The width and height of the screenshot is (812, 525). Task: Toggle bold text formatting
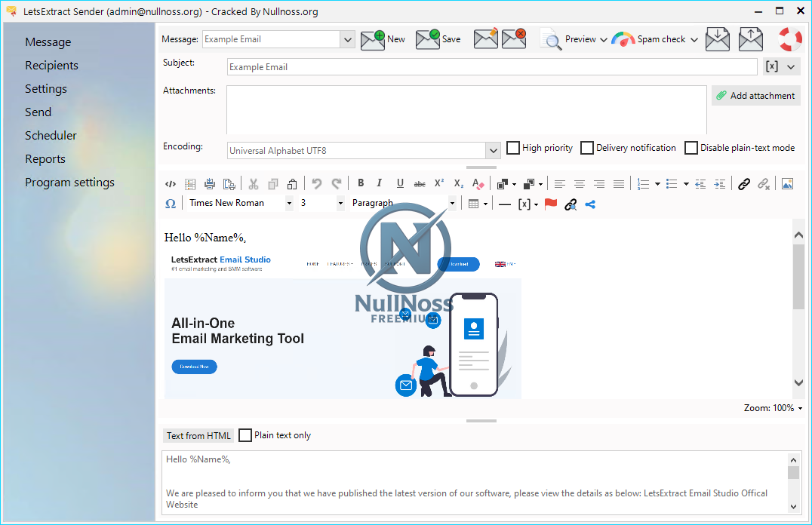point(361,183)
